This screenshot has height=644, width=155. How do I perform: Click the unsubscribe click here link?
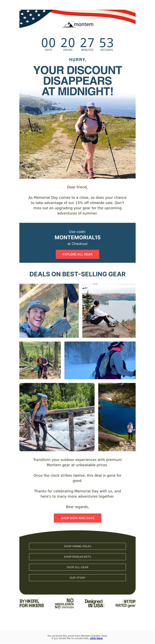pyautogui.click(x=96, y=638)
